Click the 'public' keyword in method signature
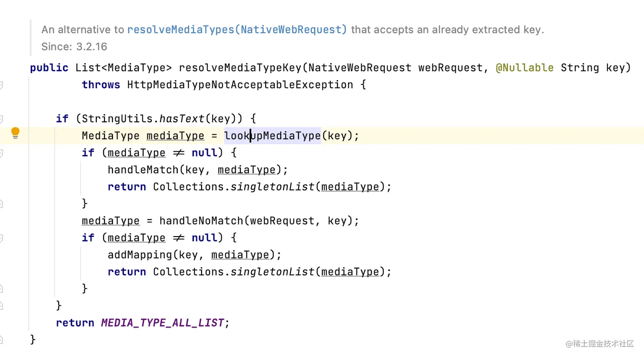The height and width of the screenshot is (358, 644). tap(49, 68)
